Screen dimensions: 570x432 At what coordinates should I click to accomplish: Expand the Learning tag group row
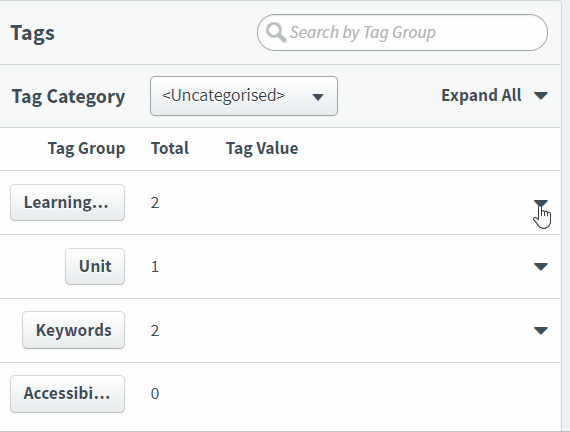point(541,203)
